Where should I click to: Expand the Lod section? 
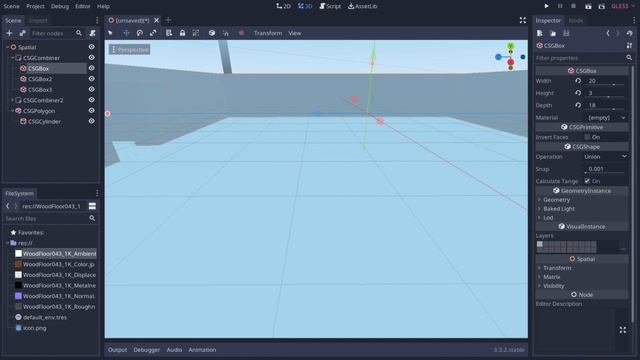coord(548,218)
